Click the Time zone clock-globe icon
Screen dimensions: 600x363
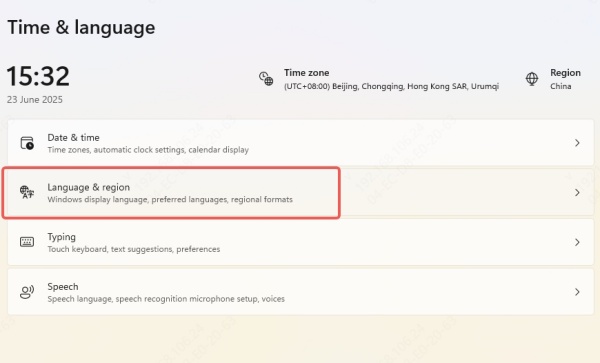coord(266,79)
